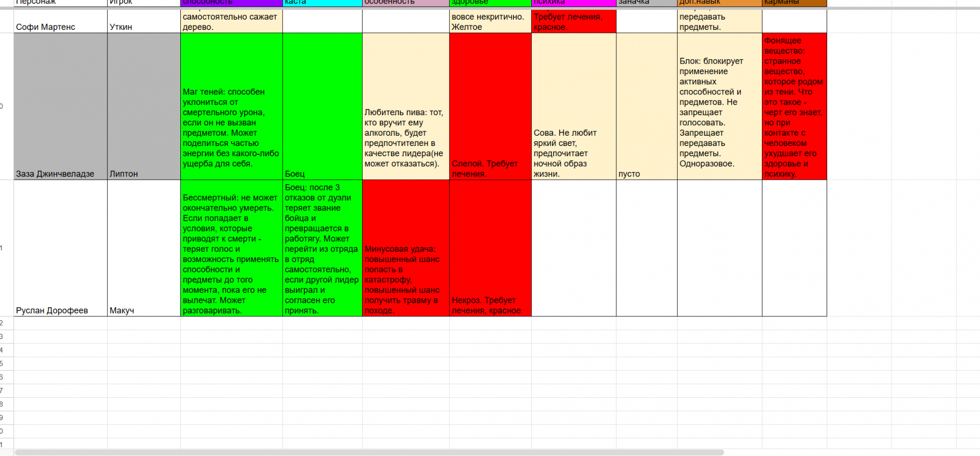Select the gray "Заза Джинчвеладзе" cell
Image resolution: width=980 pixels, height=456 pixels.
click(60, 106)
